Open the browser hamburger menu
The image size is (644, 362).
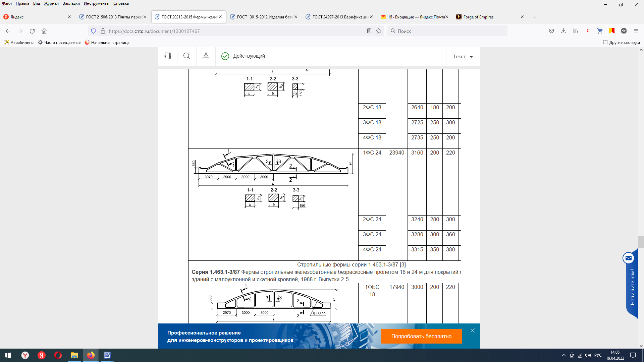[x=636, y=31]
